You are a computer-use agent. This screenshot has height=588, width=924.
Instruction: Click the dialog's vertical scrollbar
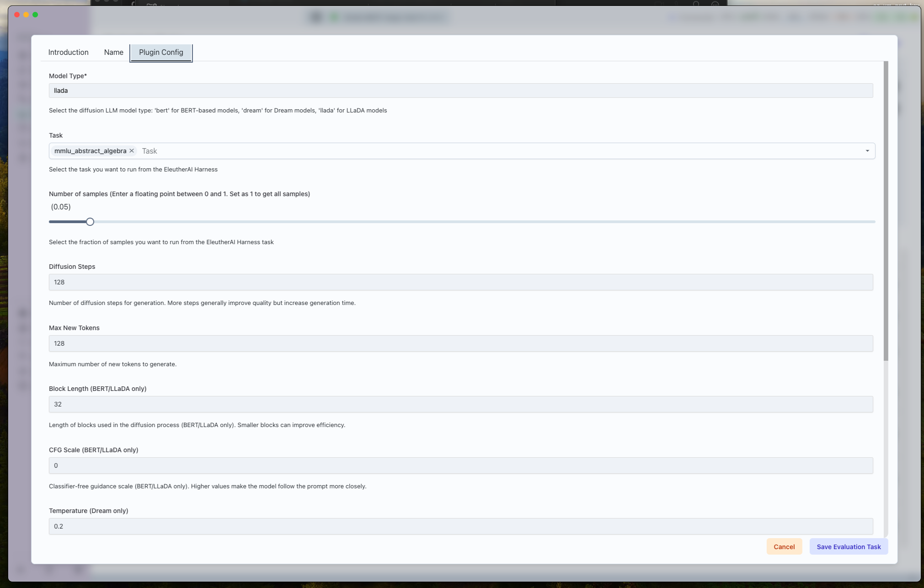tap(886, 210)
